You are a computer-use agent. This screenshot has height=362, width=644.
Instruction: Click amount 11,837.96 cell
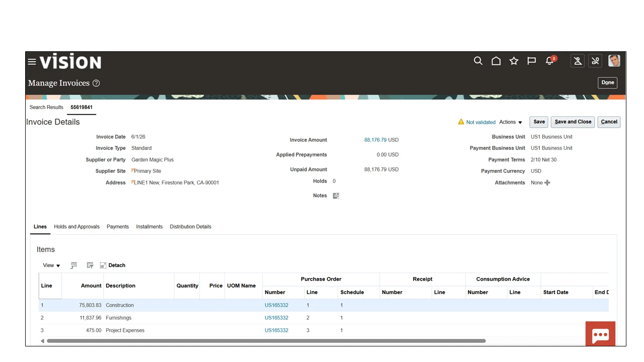(83, 318)
